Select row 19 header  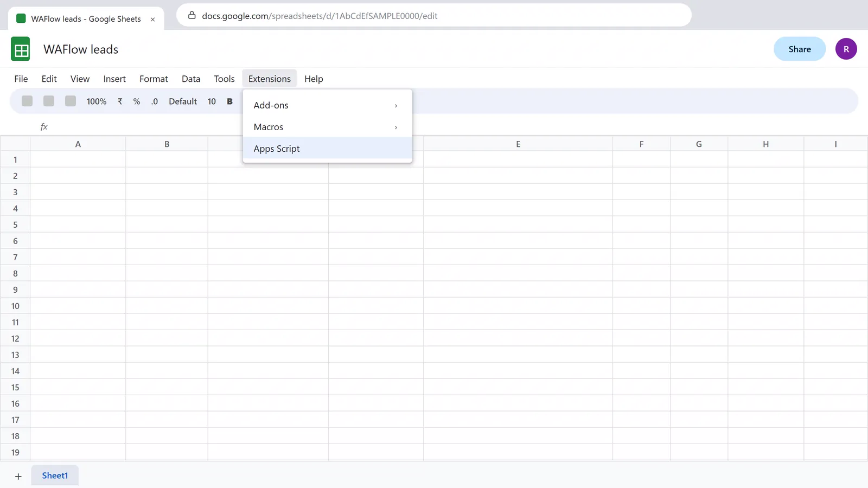15,452
